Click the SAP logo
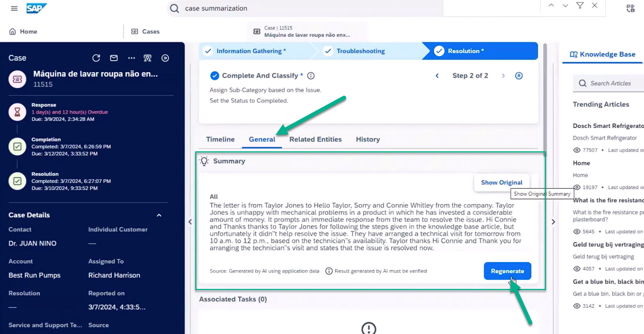Viewport: 644px width, 334px height. point(36,8)
